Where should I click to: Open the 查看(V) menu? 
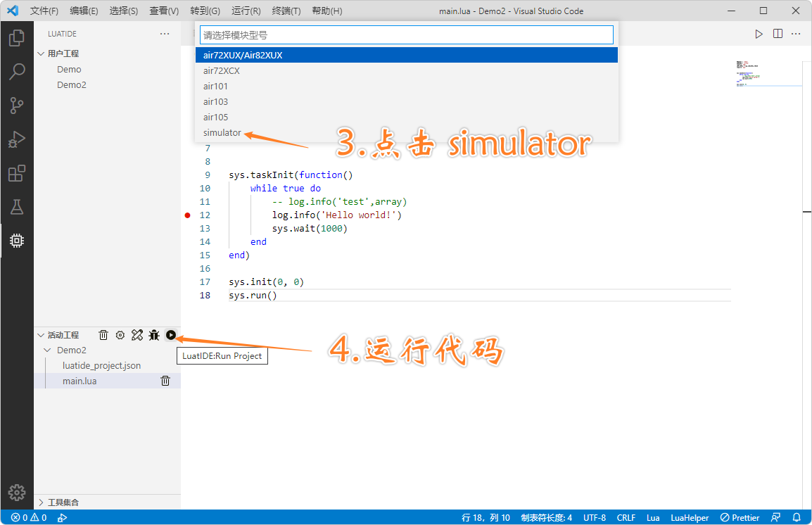coord(164,11)
